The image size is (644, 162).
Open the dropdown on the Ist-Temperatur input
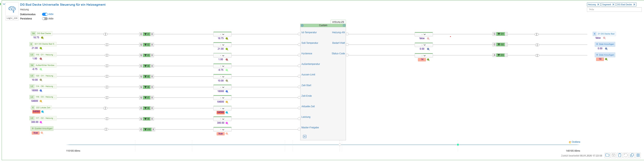222,34
